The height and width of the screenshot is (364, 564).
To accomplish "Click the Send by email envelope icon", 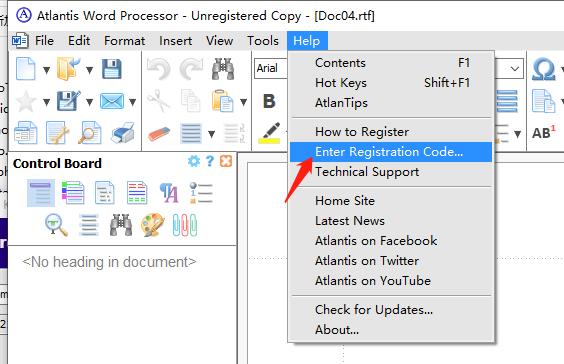I will [x=112, y=101].
